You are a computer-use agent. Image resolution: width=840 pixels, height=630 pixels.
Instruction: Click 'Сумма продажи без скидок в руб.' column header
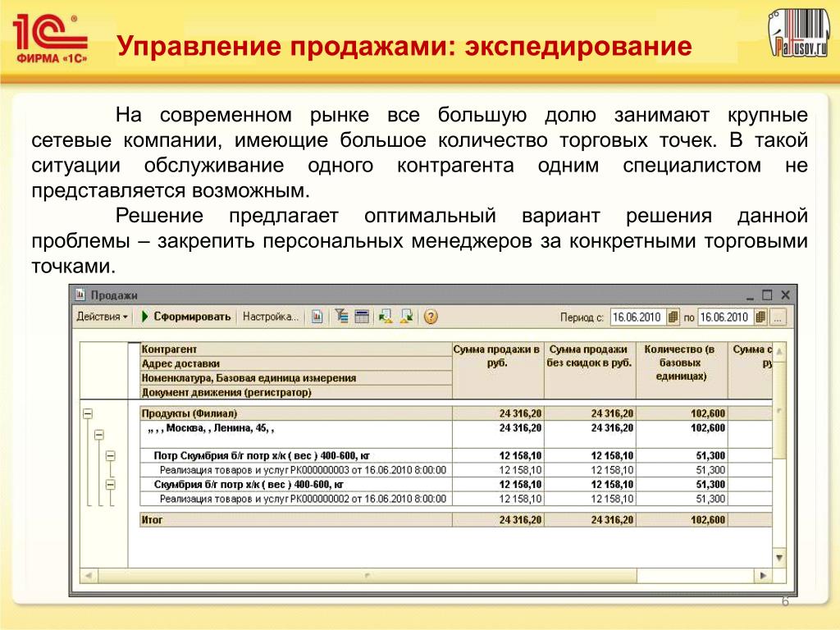(x=589, y=370)
